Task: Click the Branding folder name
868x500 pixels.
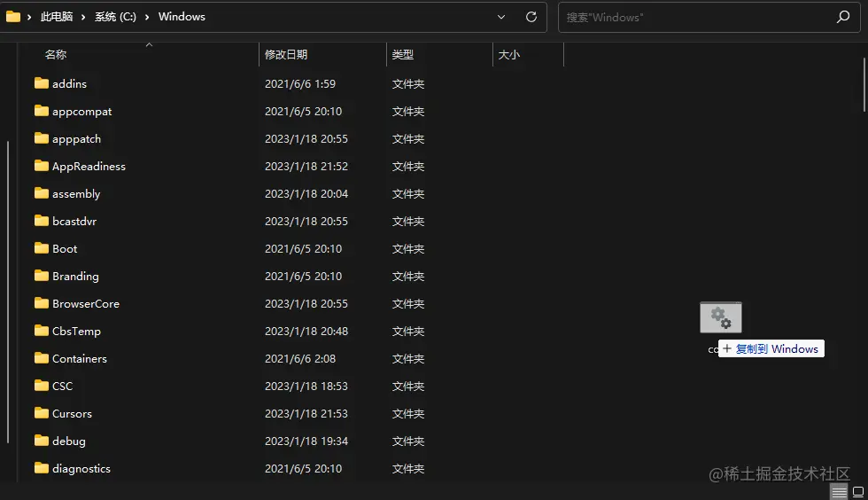Action: [75, 276]
